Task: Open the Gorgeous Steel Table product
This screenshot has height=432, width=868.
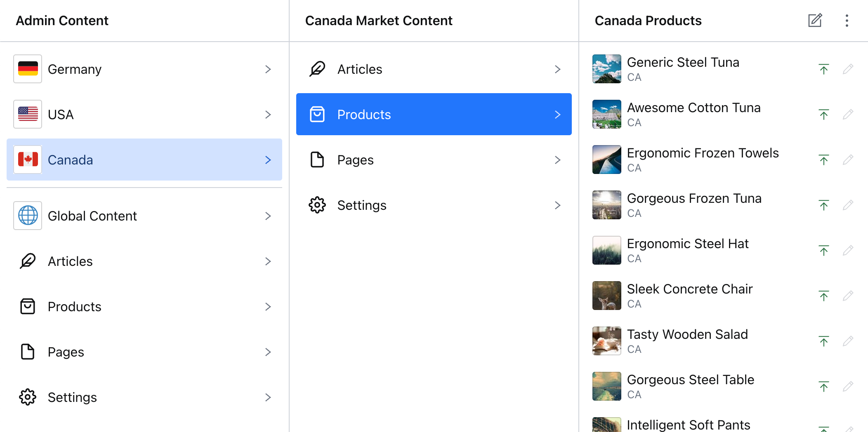Action: point(690,380)
